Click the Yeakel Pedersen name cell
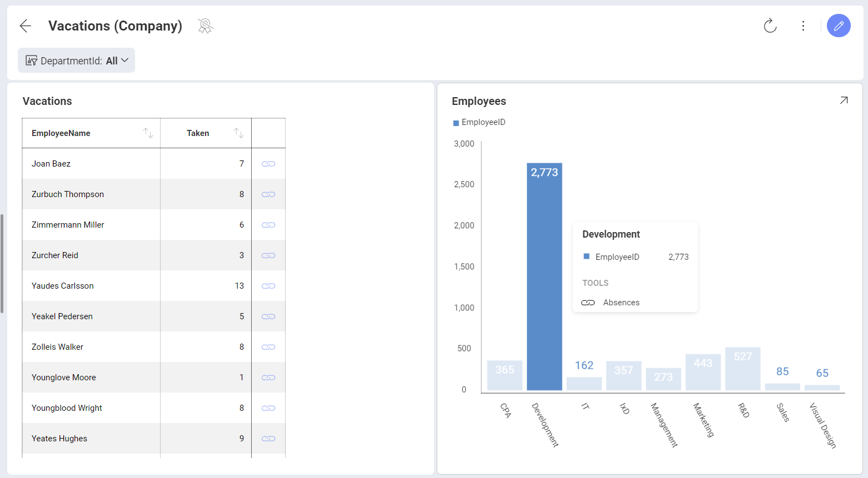 coord(91,316)
